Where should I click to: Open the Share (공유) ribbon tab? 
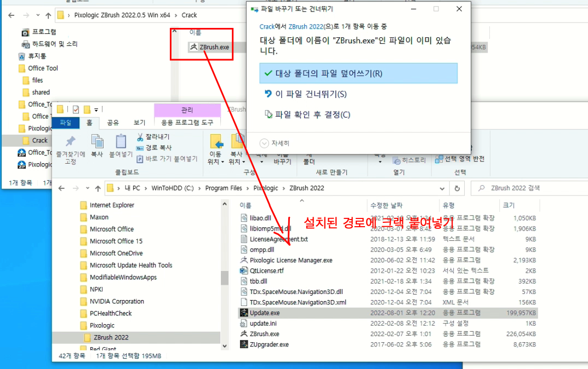tap(113, 123)
